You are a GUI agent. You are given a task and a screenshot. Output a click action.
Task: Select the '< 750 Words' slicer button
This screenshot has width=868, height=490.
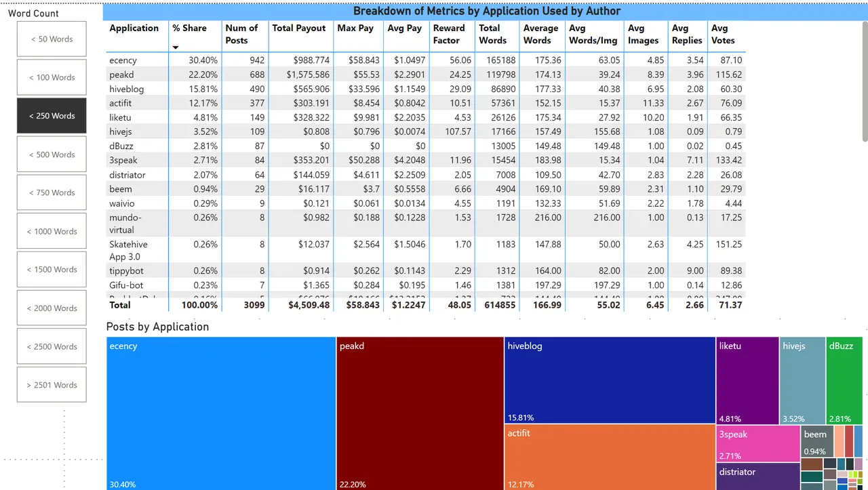click(52, 192)
